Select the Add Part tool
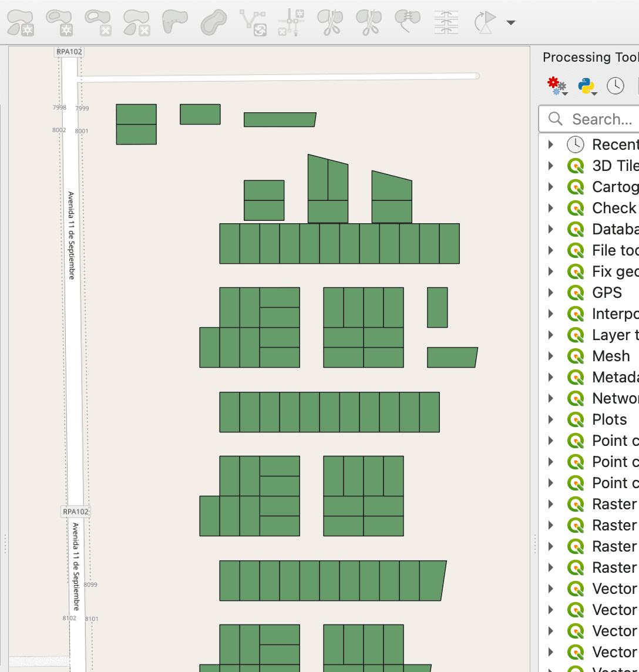639x672 pixels. tap(21, 22)
